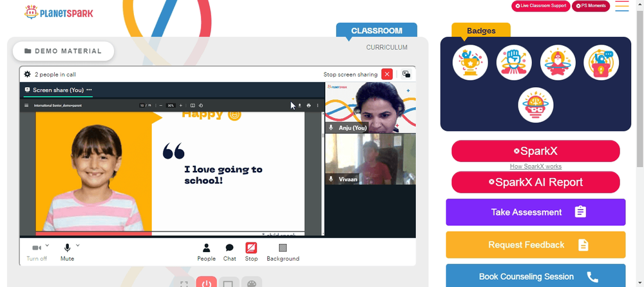Open the colorful hamburger menu

point(622,6)
